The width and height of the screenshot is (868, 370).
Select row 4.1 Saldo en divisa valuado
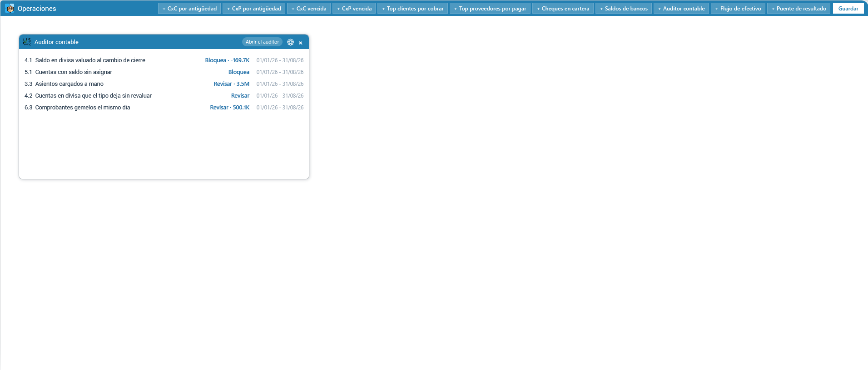(x=164, y=60)
